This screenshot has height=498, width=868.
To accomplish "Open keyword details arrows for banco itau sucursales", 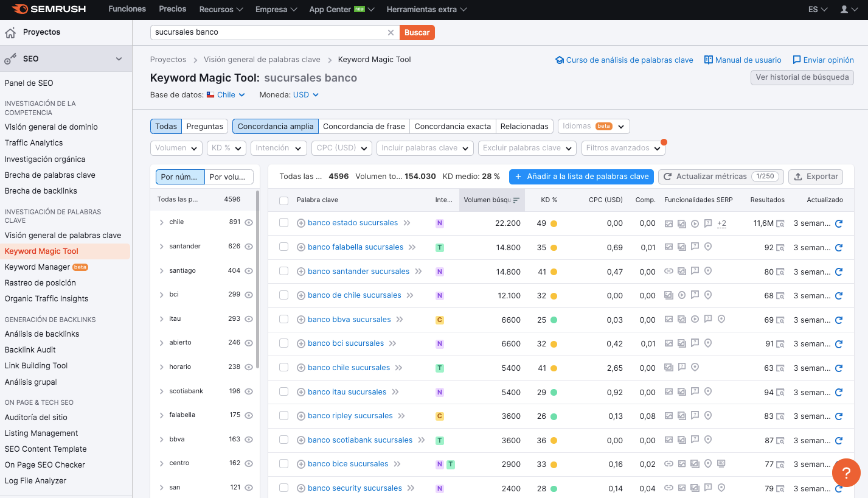I will [395, 392].
